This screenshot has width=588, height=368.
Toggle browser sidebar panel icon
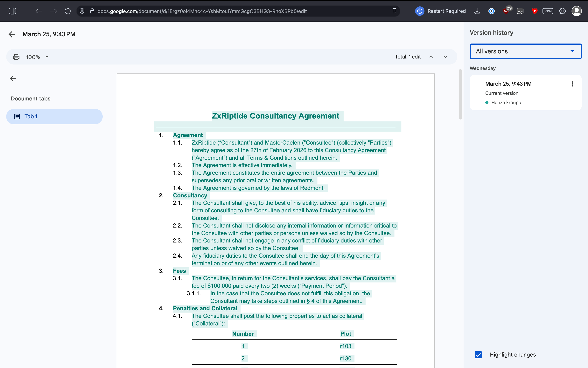click(12, 11)
